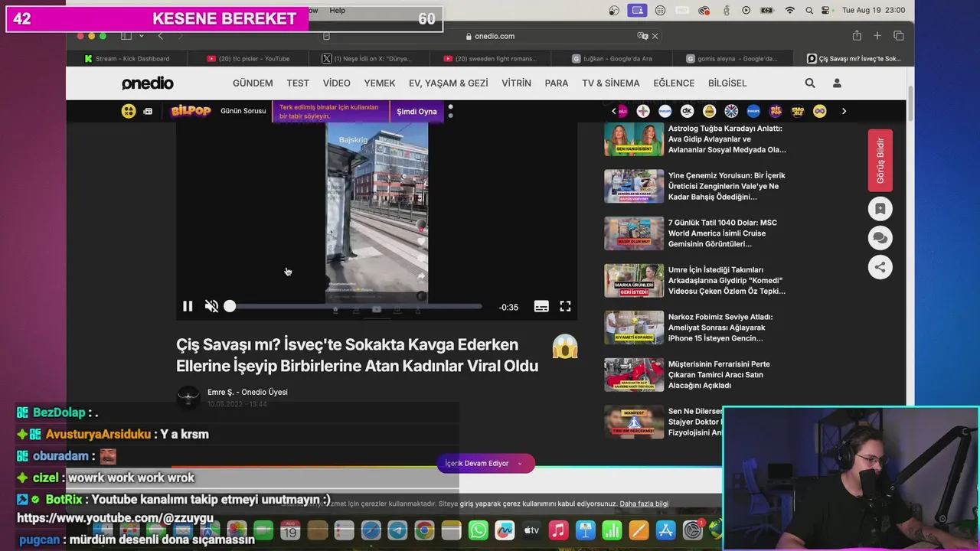Open TV & SİNEMA category
This screenshot has height=551, width=980.
(x=610, y=83)
